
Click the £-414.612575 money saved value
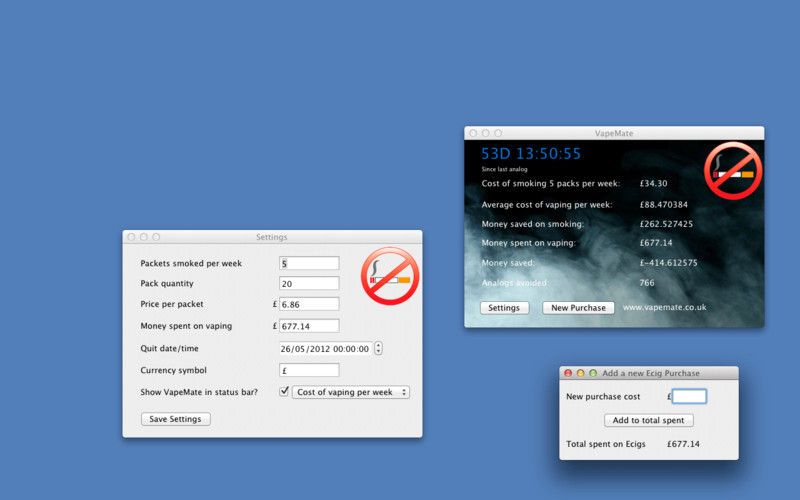click(x=668, y=263)
